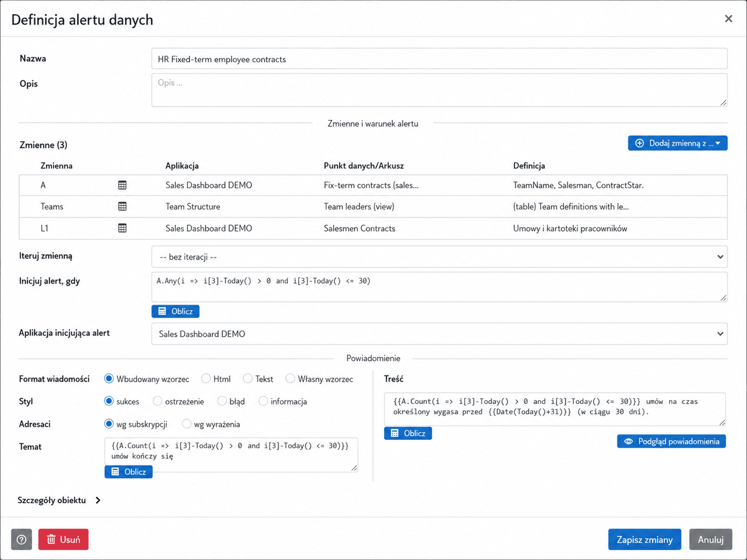The width and height of the screenshot is (747, 560).
Task: Cancel with the Anuluj button
Action: click(711, 539)
